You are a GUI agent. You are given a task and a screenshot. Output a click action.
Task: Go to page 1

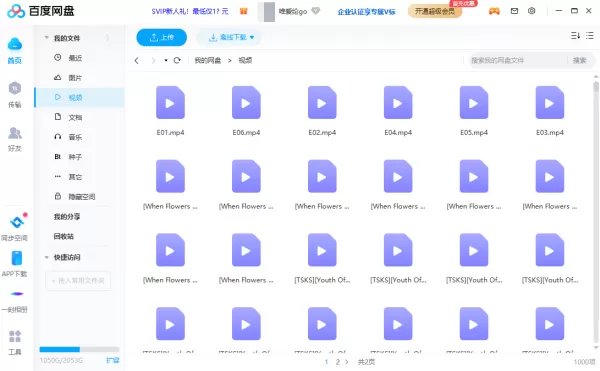(x=326, y=362)
